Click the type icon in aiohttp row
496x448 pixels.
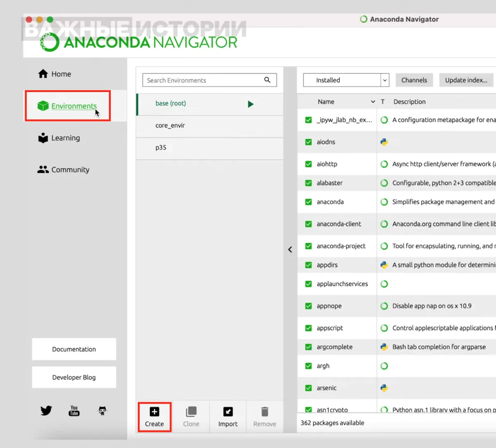tap(384, 164)
